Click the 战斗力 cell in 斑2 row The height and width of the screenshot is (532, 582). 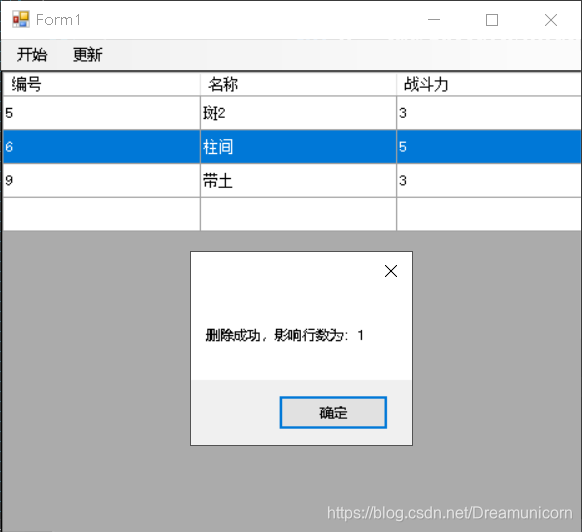point(489,113)
